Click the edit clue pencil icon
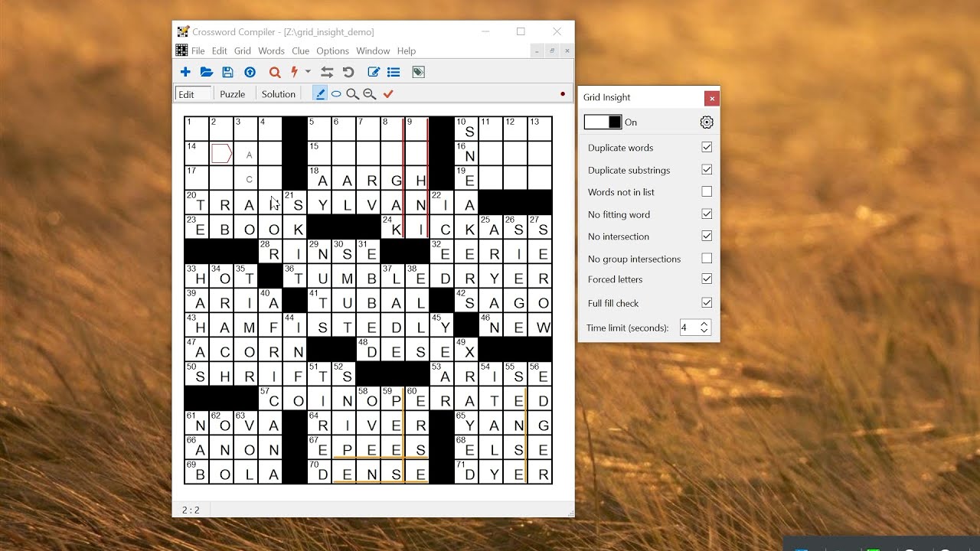 pos(374,72)
